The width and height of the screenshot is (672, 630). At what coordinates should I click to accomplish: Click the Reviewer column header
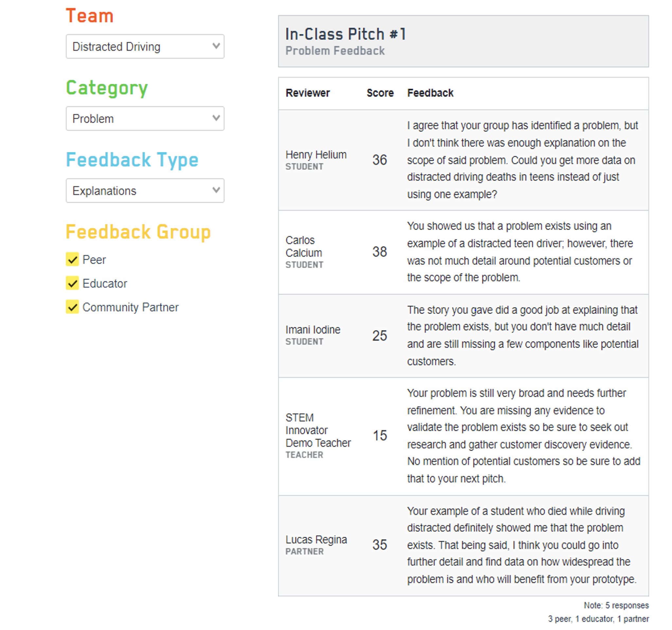[307, 93]
